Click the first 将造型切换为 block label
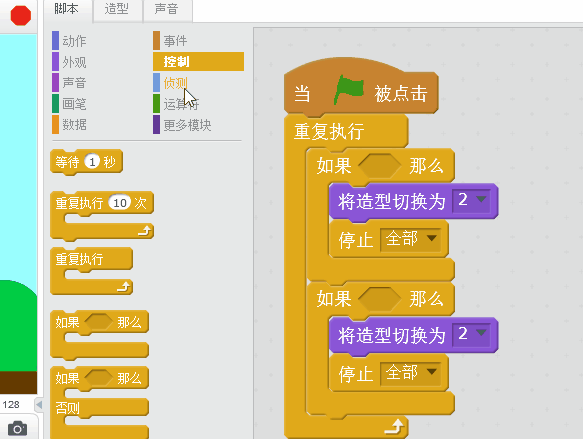 pyautogui.click(x=392, y=202)
